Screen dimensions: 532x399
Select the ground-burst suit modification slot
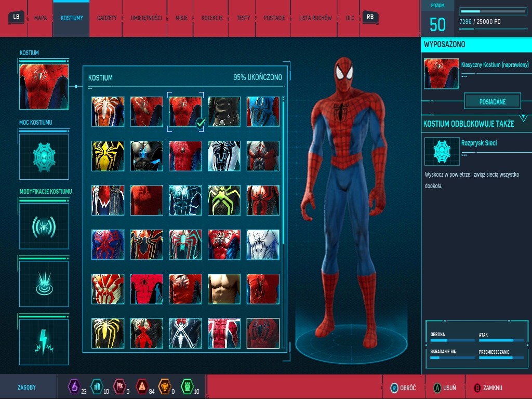click(44, 284)
